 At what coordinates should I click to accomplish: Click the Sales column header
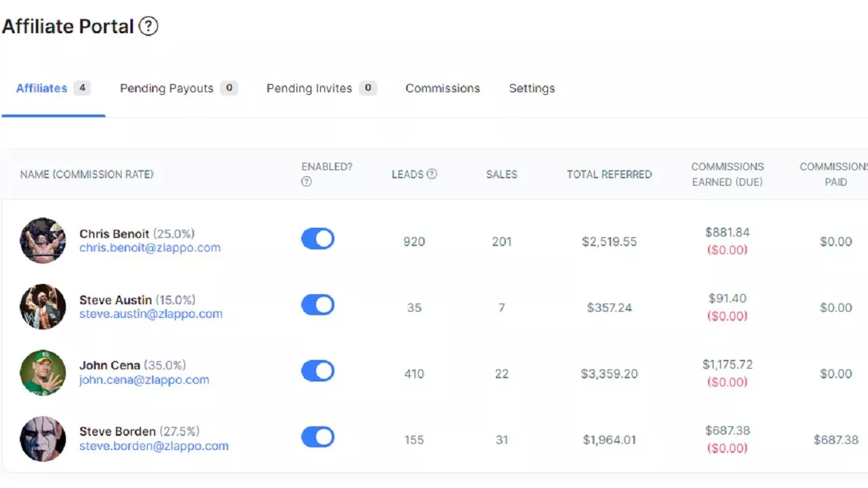[x=501, y=174]
